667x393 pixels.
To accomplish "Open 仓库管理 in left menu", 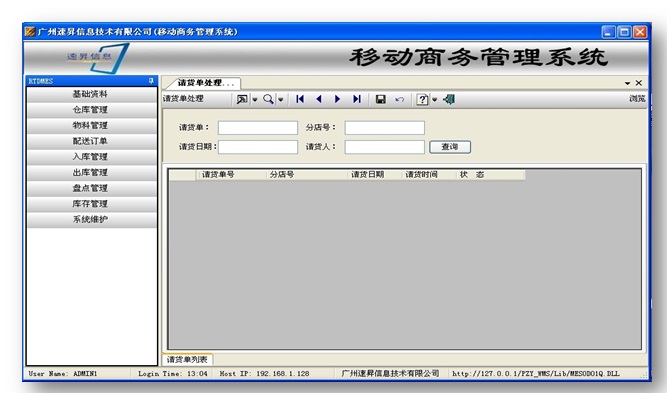I will (x=91, y=110).
